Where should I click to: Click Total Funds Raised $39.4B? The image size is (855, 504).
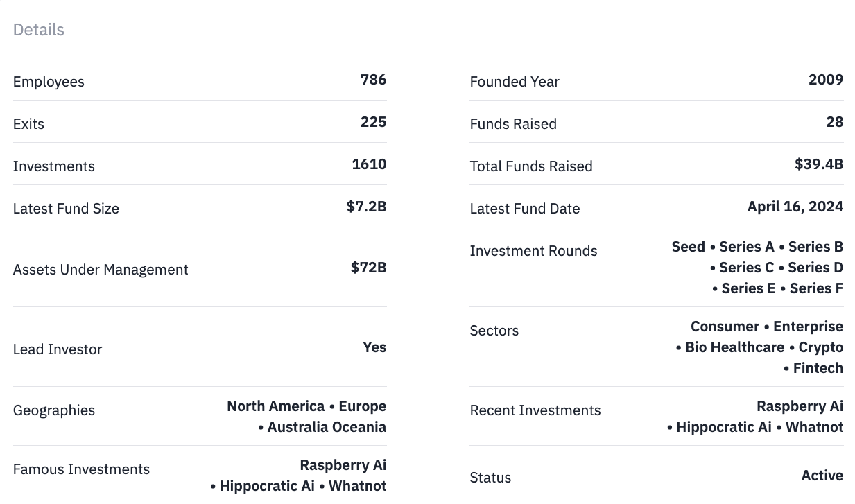819,164
